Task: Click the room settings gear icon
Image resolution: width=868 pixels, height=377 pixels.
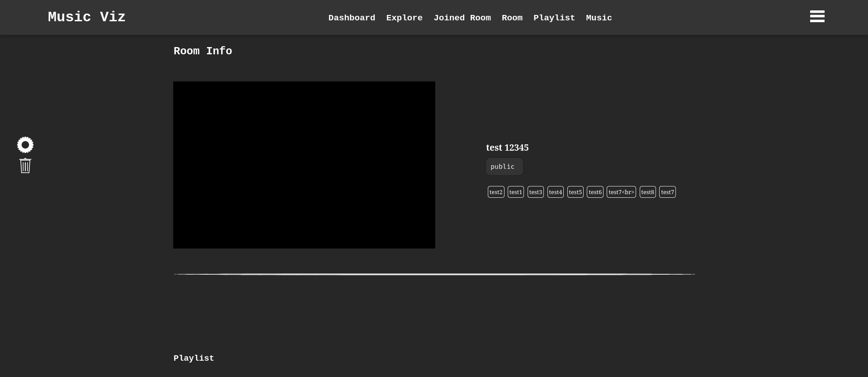Action: 25,145
